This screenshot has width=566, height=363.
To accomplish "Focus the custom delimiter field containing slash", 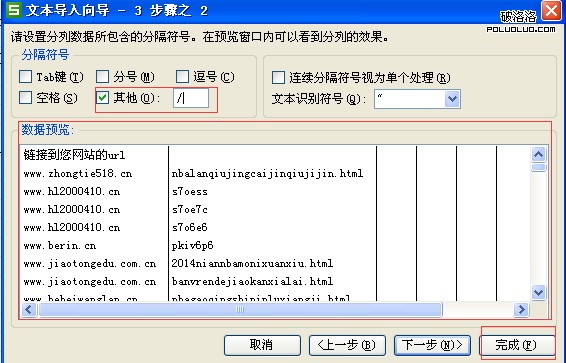I will 191,98.
